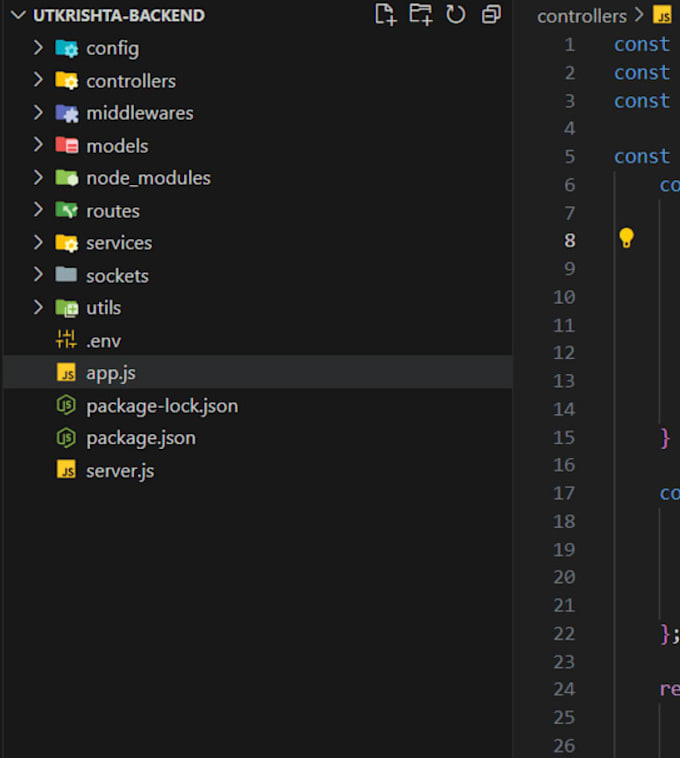Click the closing brace on line 22
The width and height of the screenshot is (680, 758).
click(x=665, y=634)
